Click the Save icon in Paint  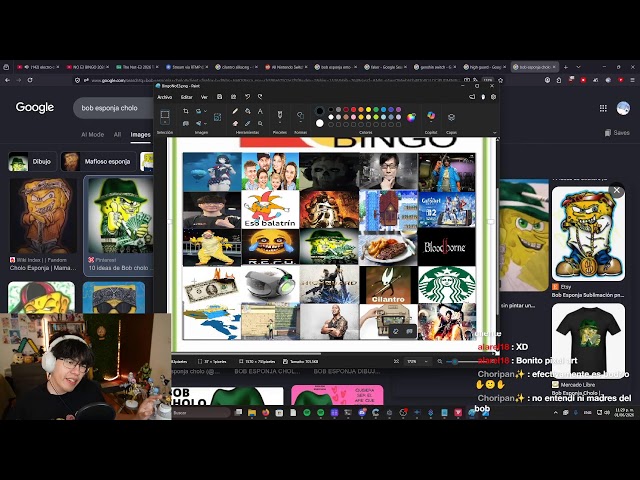pos(220,97)
